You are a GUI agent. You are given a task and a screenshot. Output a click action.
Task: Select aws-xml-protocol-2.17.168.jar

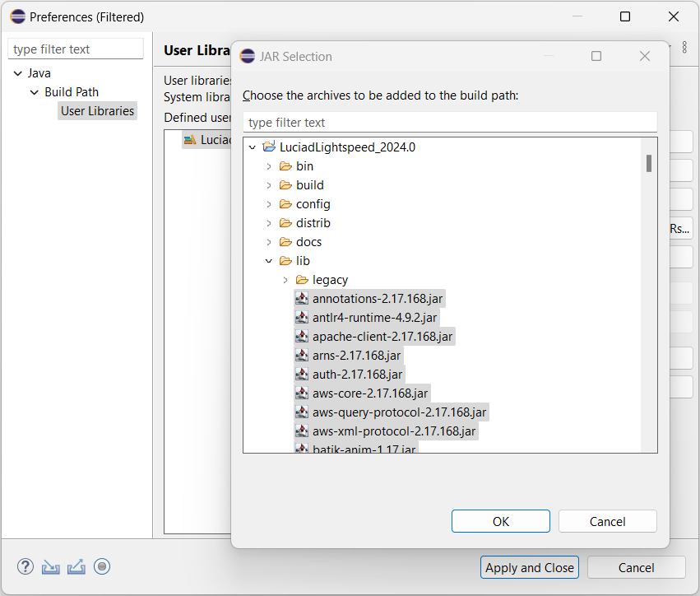394,431
